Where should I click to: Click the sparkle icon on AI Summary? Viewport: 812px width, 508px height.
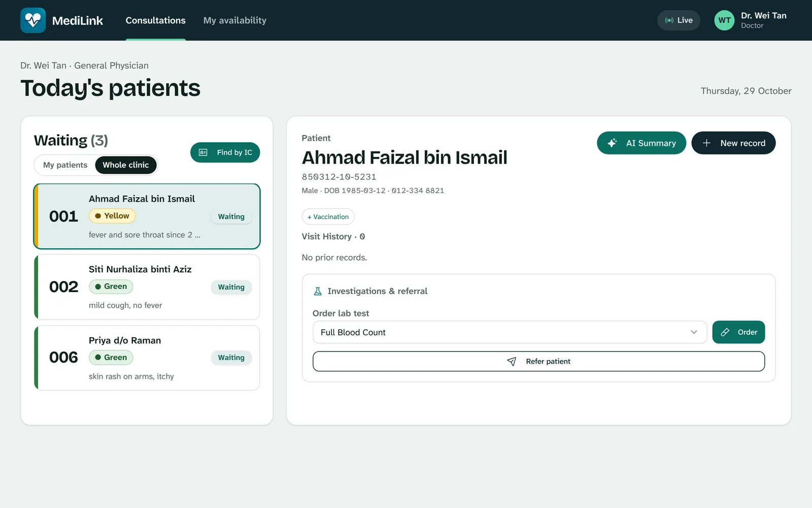click(x=612, y=143)
